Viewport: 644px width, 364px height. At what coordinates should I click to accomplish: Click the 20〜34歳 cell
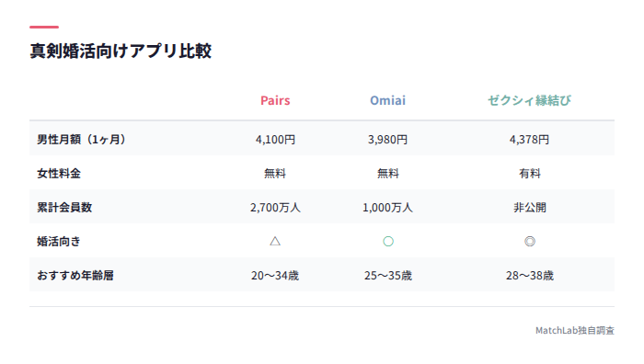pyautogui.click(x=275, y=276)
